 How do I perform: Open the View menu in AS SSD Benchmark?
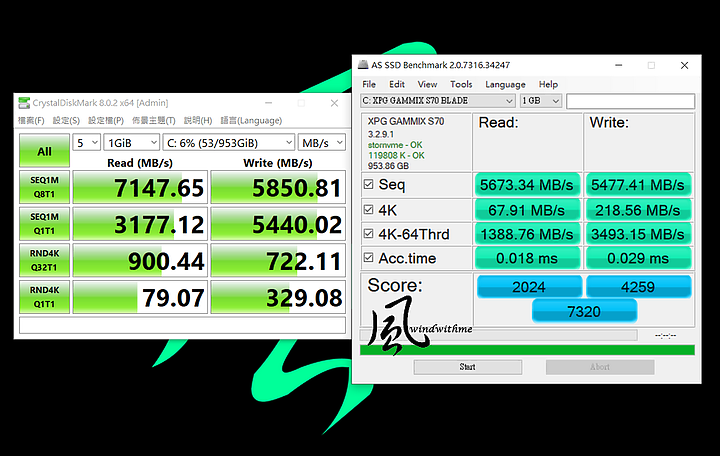pos(427,84)
